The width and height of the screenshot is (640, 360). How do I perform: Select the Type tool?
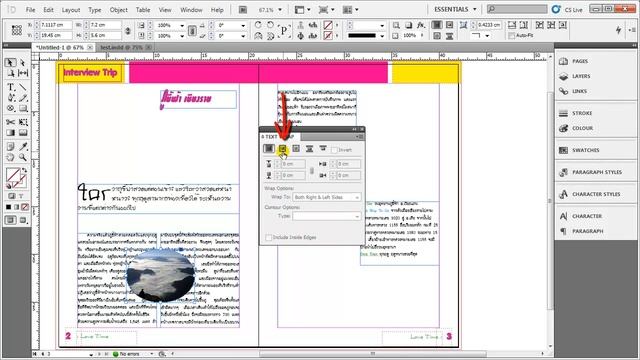11,87
